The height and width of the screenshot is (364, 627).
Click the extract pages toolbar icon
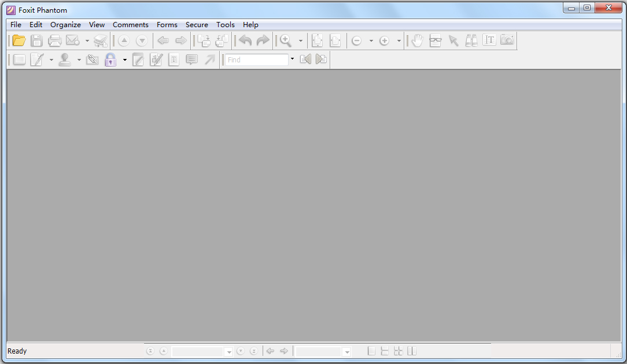[222, 40]
